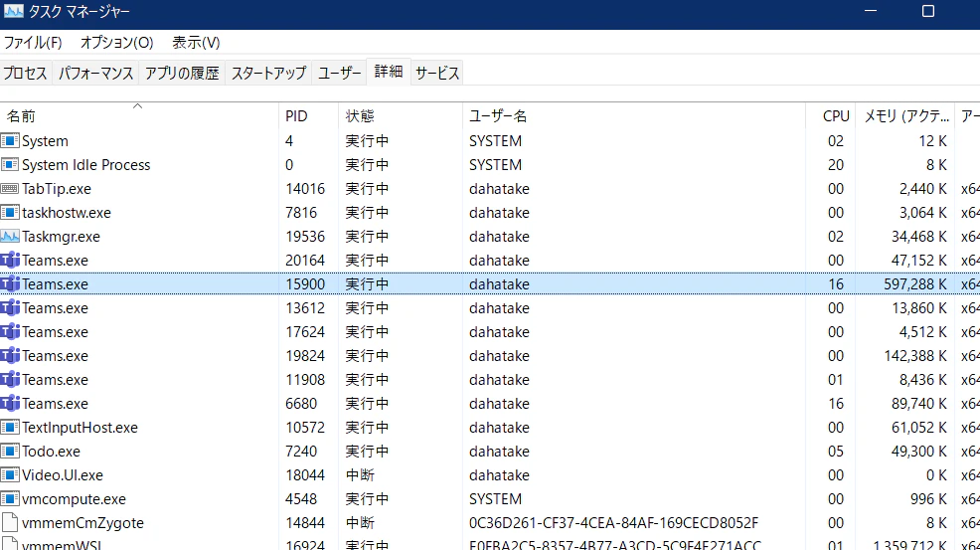
Task: Click user name 0C36D261-CF37-4CEA-84AF-169CECD8052F
Action: [x=614, y=523]
